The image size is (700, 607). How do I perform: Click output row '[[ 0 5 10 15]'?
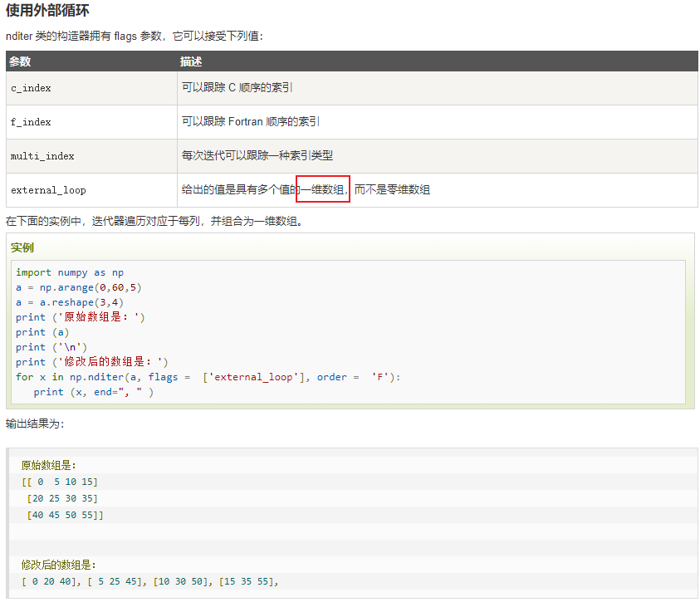(60, 482)
